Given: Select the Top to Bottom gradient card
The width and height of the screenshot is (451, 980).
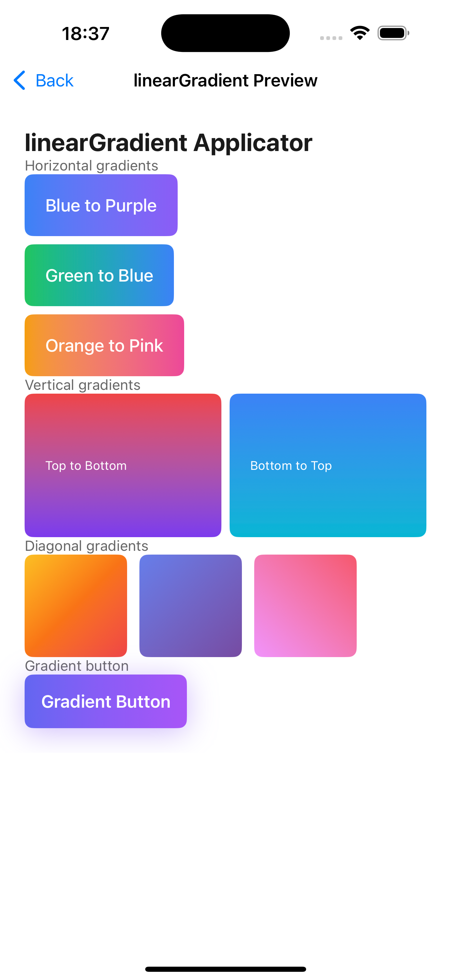Looking at the screenshot, I should (123, 465).
